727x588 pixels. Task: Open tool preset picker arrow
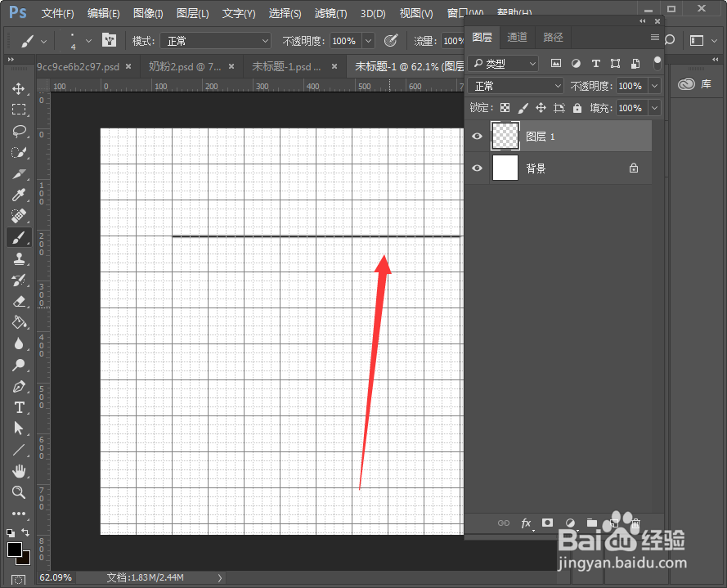(x=43, y=41)
